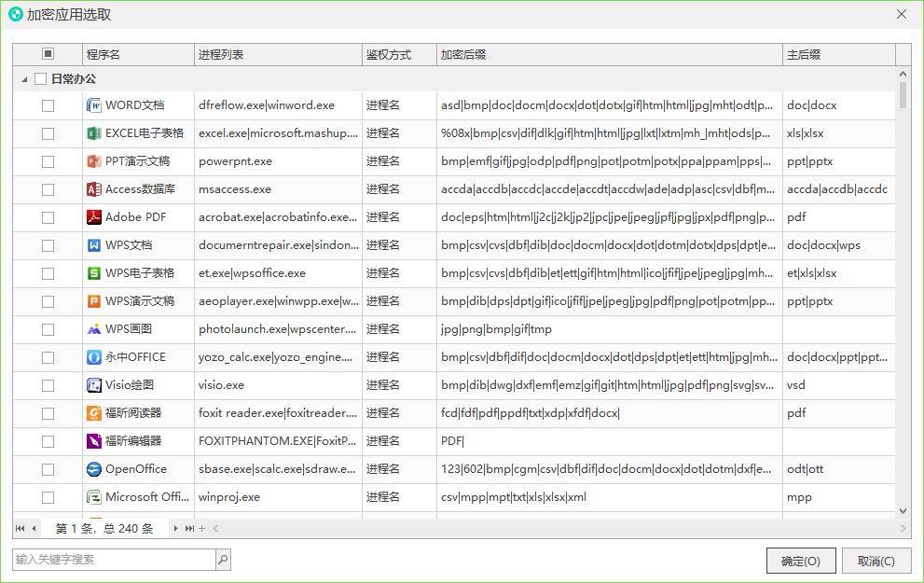Click the horizontal scroll left arrow
This screenshot has height=583, width=924.
215,529
